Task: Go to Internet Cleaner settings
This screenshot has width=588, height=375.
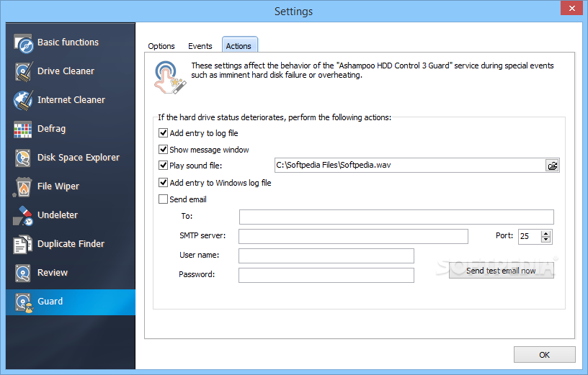Action: 71,100
